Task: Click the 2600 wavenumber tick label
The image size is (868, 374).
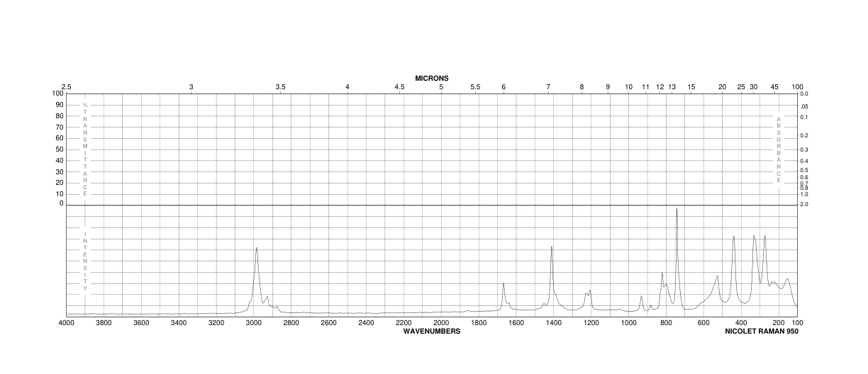Action: point(328,323)
